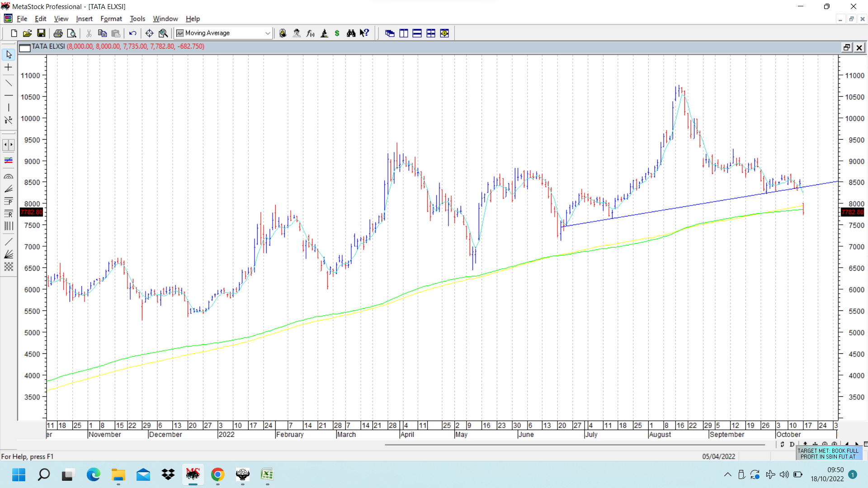Click the green dollar sign icon
Viewport: 868px width, 488px height.
337,33
